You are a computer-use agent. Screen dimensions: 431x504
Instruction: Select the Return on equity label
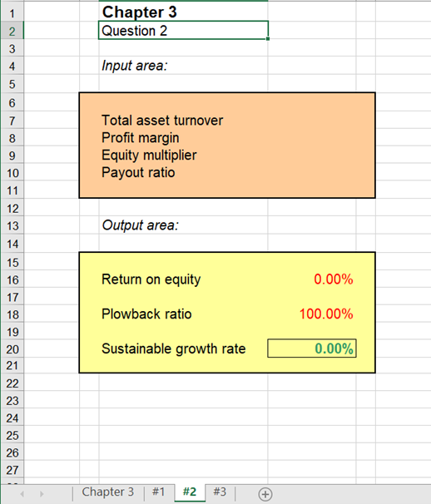151,279
